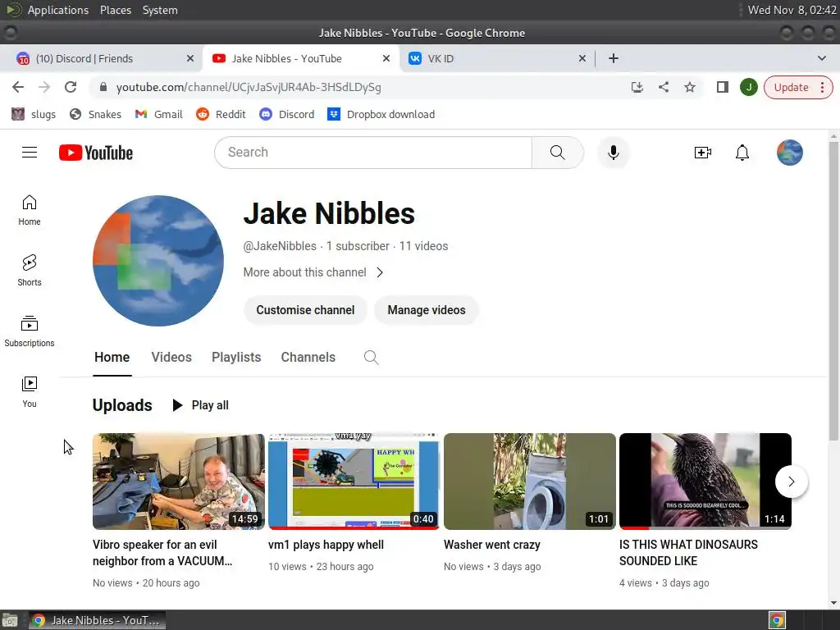The image size is (840, 630).
Task: Click the page vertical scrollbar
Action: pos(833,290)
